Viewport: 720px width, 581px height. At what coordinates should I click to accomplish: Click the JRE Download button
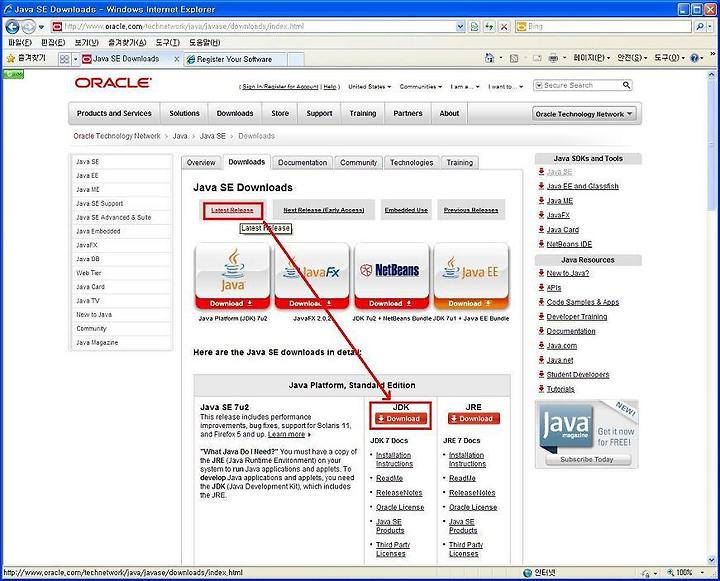click(x=474, y=419)
